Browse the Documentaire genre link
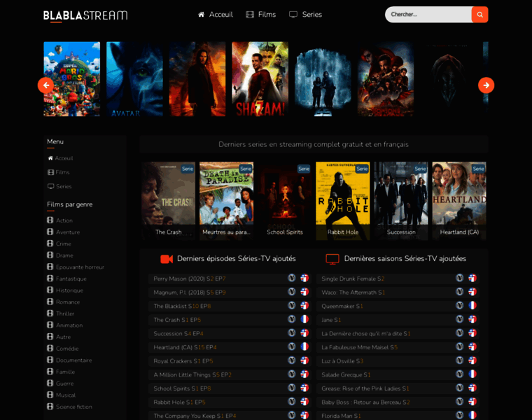This screenshot has width=532, height=420. [74, 360]
